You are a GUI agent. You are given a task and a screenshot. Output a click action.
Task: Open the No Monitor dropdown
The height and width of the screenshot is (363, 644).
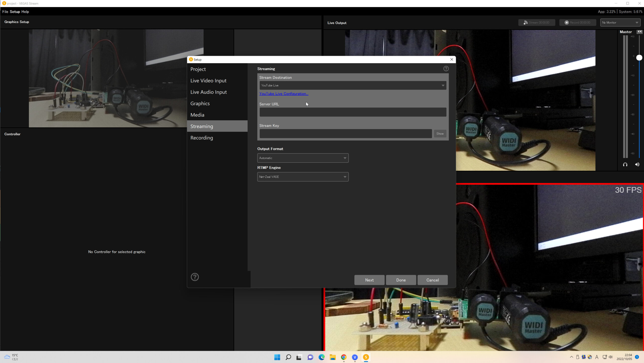pos(620,22)
